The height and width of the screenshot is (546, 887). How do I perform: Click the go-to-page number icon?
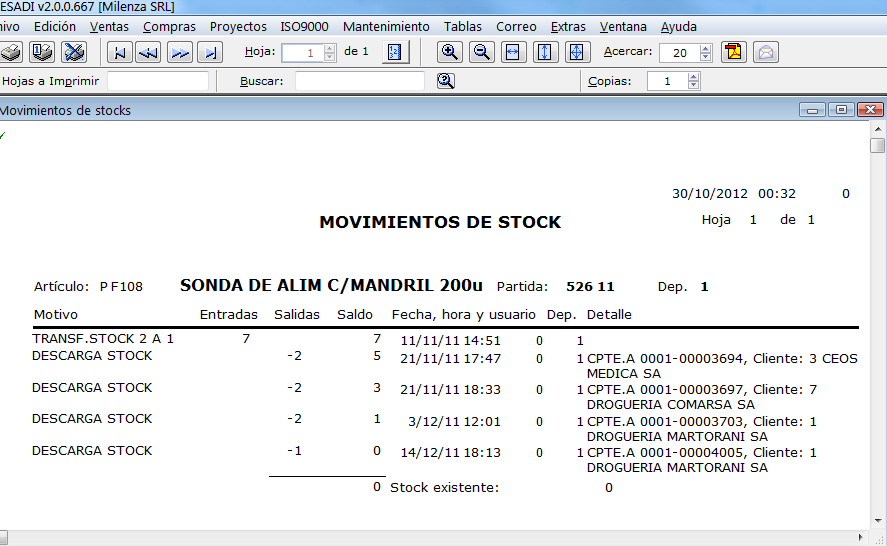pos(395,52)
